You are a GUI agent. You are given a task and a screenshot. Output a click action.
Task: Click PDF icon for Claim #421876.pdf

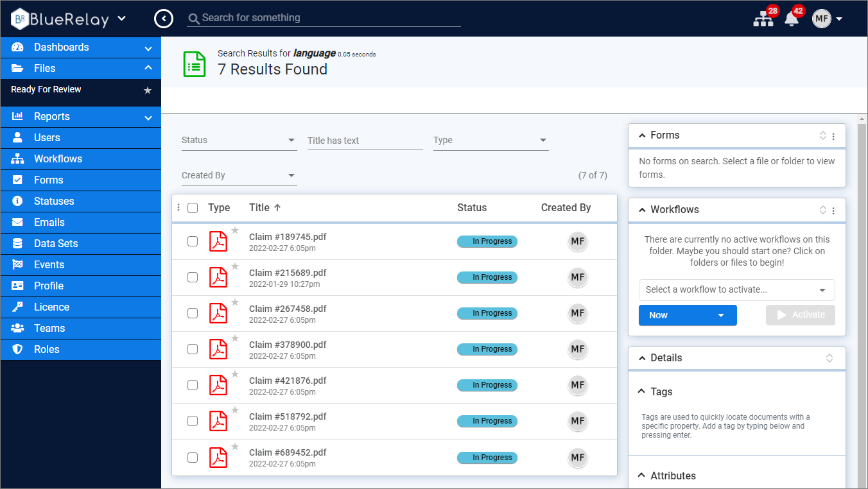click(x=218, y=386)
